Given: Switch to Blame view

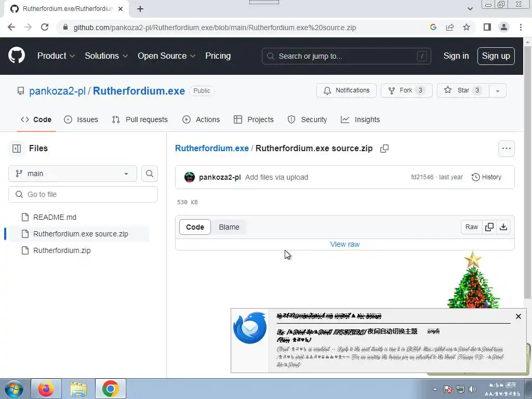Looking at the screenshot, I should [229, 227].
